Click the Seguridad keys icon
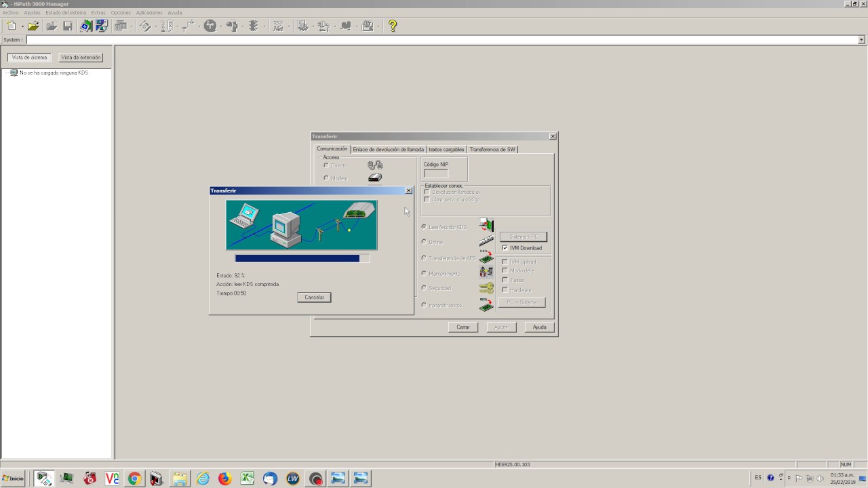The image size is (868, 488). coord(486,288)
